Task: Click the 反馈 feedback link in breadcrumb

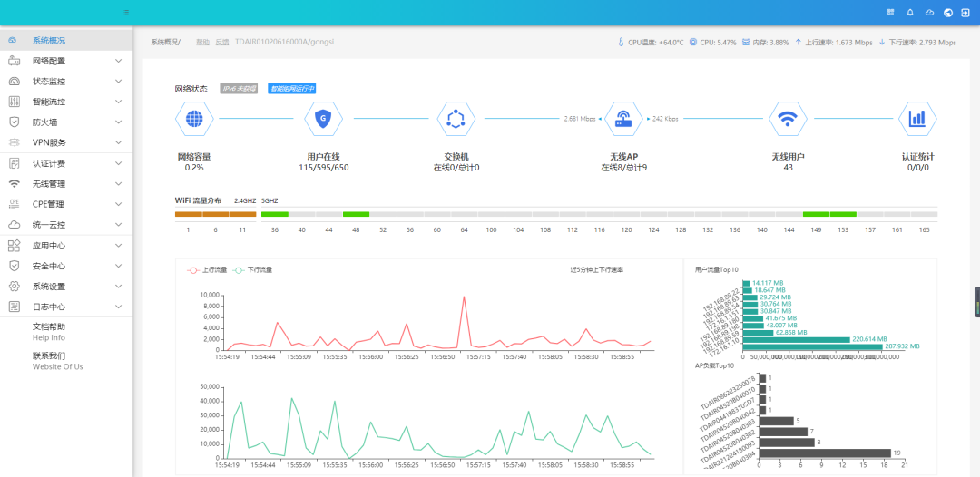Action: pos(222,43)
